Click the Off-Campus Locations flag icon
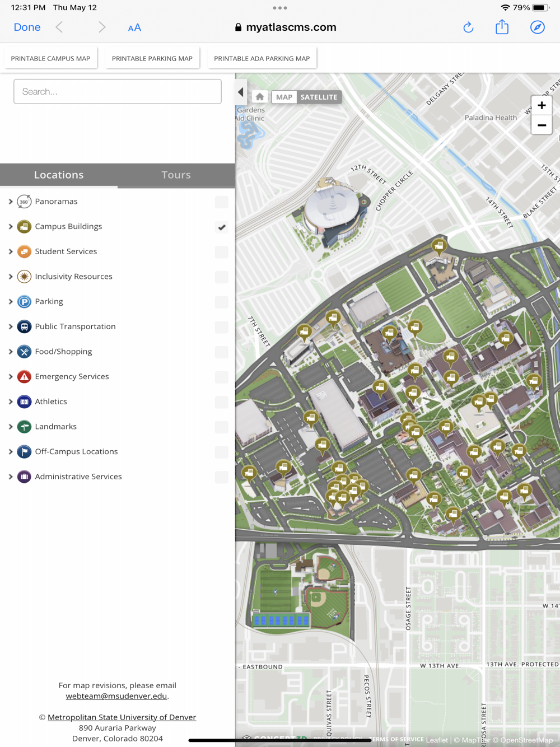560x747 pixels. [24, 452]
